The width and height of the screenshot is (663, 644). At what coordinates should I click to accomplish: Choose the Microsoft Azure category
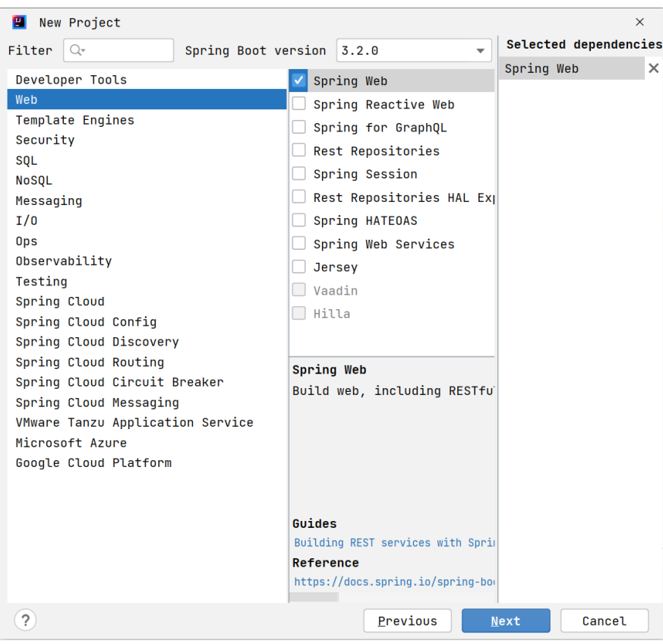point(147,443)
